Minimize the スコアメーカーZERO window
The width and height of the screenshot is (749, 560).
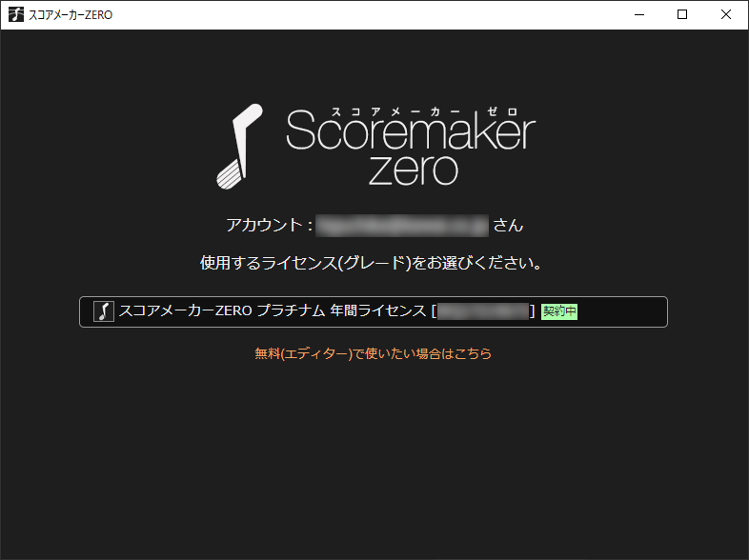tap(639, 15)
